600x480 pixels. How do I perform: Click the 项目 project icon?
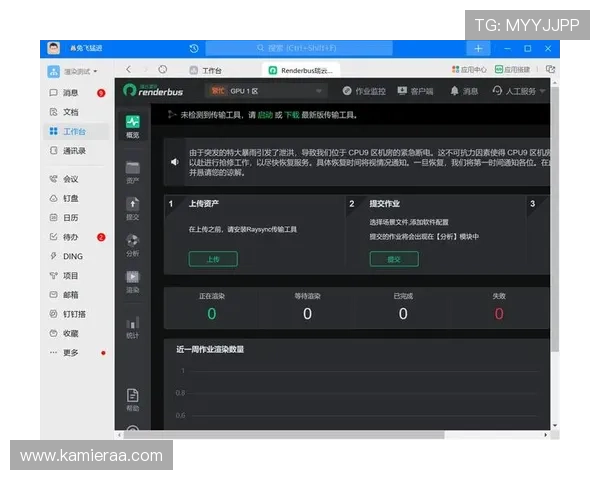pyautogui.click(x=54, y=276)
